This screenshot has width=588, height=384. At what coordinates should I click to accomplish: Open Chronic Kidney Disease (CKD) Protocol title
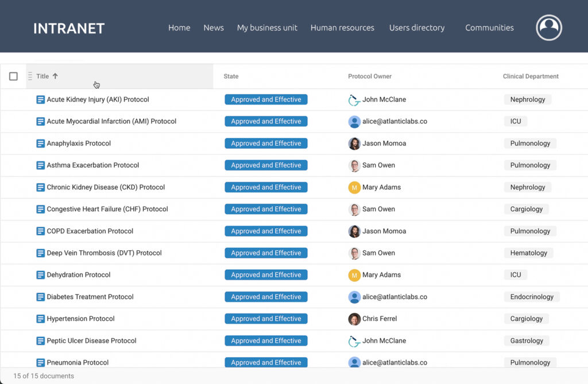tap(106, 187)
